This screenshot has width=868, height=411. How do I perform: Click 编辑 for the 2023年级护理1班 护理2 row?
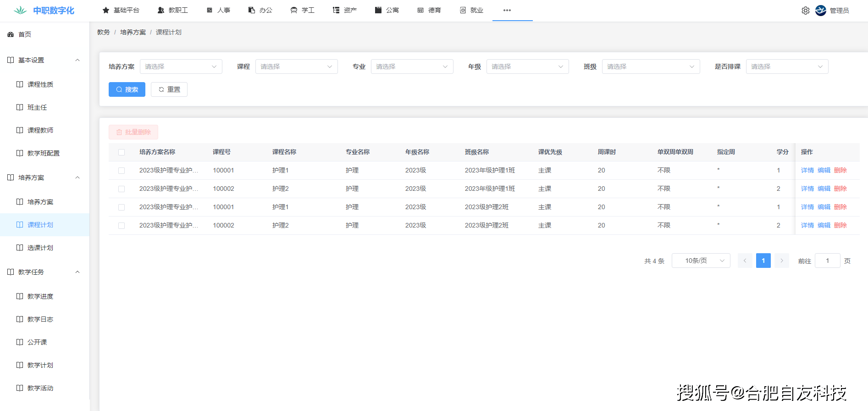pos(824,189)
